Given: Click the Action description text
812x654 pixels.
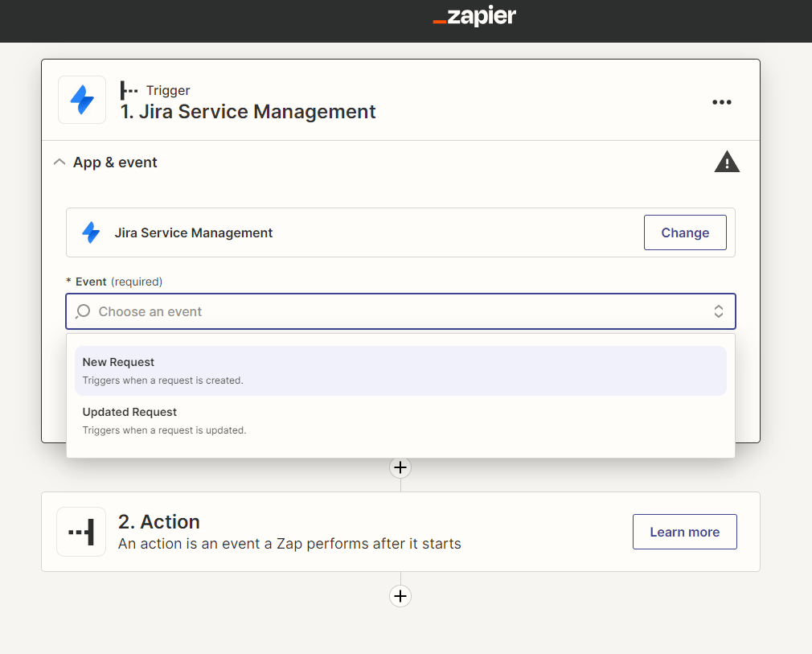Looking at the screenshot, I should click(289, 544).
